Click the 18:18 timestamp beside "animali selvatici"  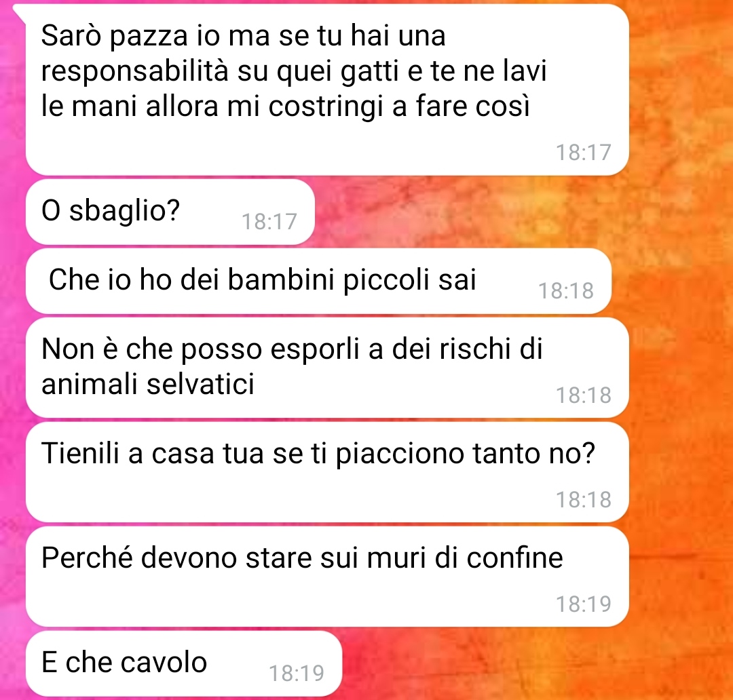pyautogui.click(x=583, y=395)
